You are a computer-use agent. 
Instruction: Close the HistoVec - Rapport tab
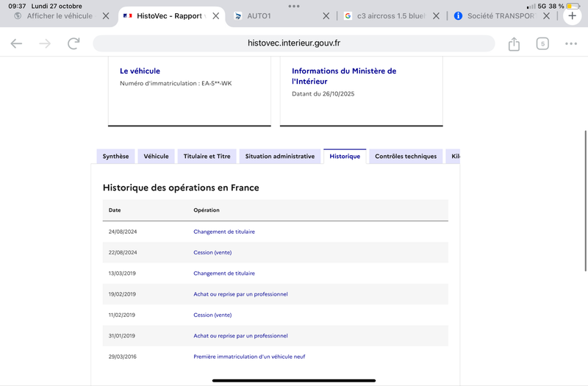click(x=215, y=15)
